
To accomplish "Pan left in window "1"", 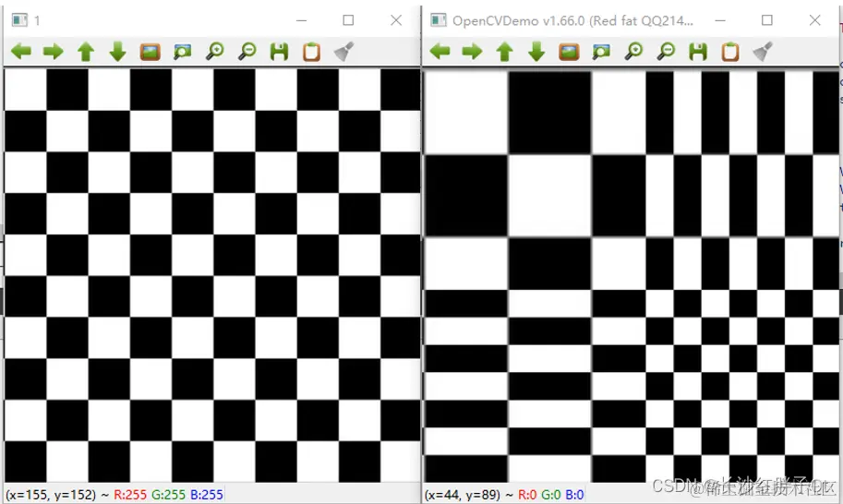I will [x=21, y=52].
